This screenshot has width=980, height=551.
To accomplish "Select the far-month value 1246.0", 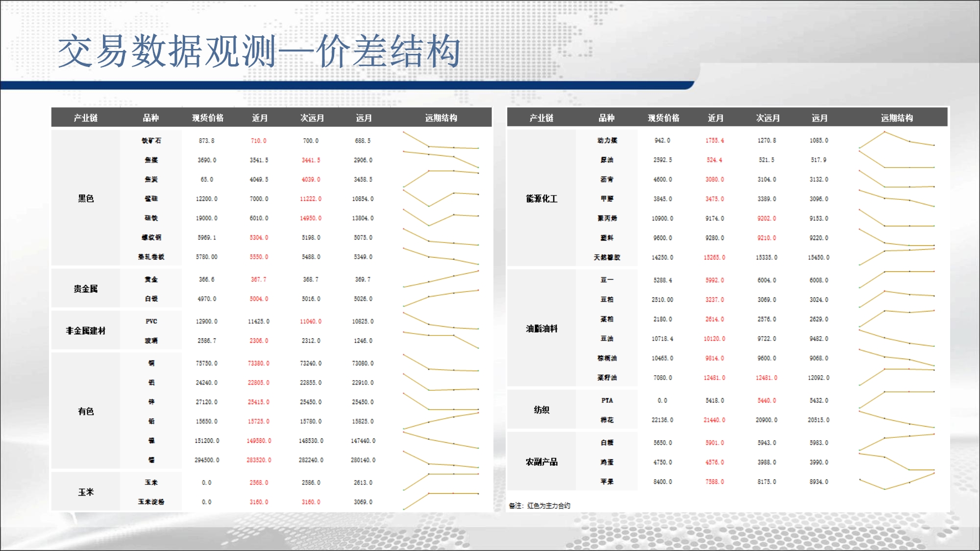I will pyautogui.click(x=363, y=341).
